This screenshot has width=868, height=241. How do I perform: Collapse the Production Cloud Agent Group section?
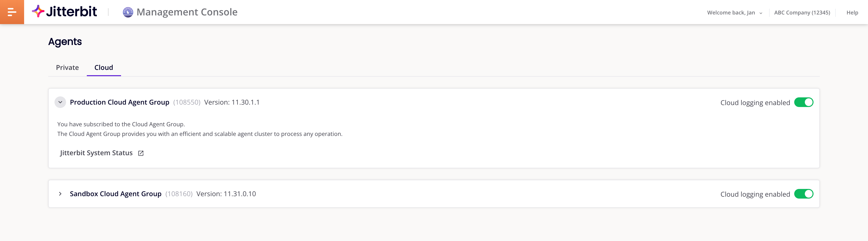click(60, 102)
